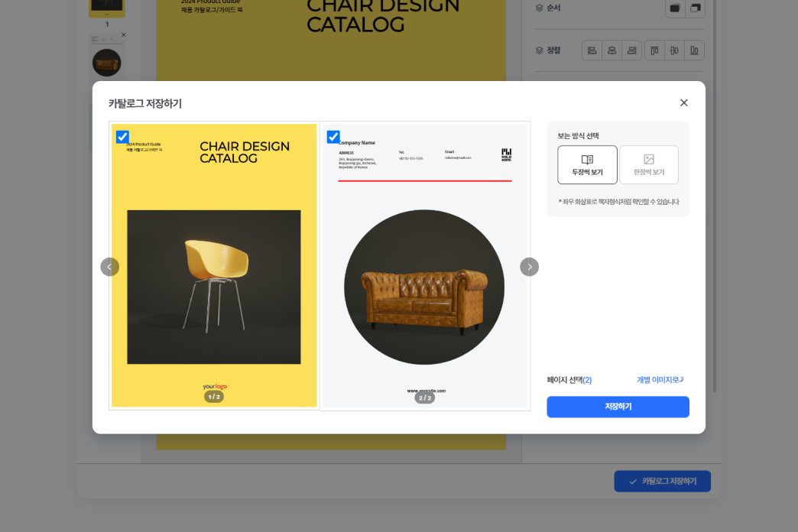Open the 개별 이미지로 link

(x=660, y=380)
